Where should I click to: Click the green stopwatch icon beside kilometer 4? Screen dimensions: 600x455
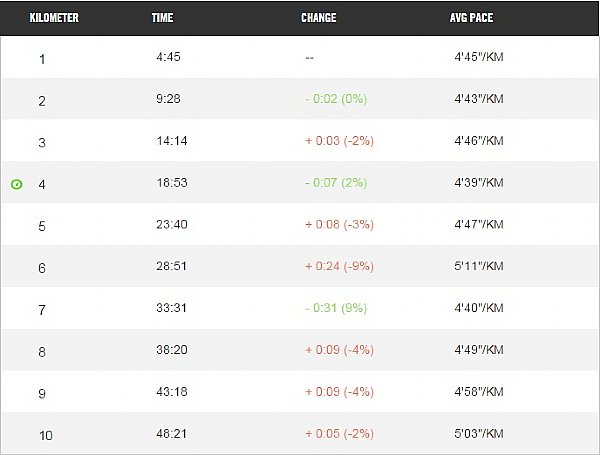click(x=16, y=184)
